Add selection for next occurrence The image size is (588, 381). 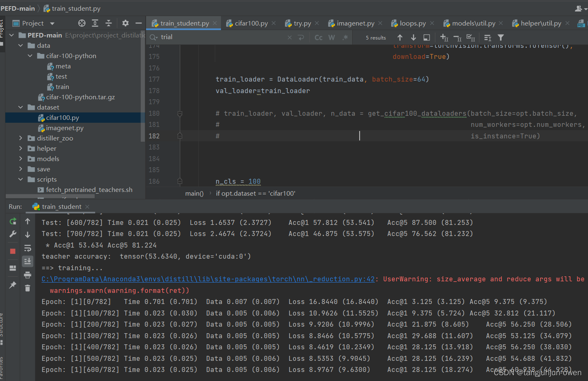(x=444, y=37)
